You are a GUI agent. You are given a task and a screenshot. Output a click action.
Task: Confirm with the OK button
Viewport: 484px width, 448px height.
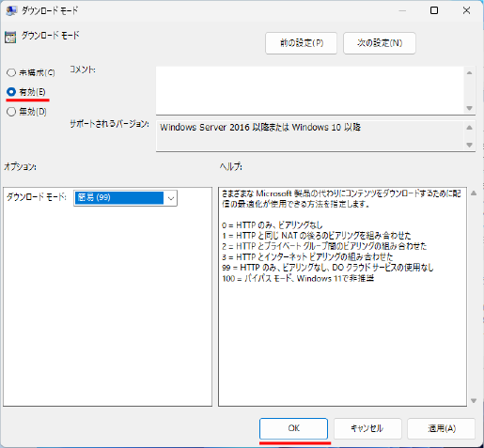(293, 428)
